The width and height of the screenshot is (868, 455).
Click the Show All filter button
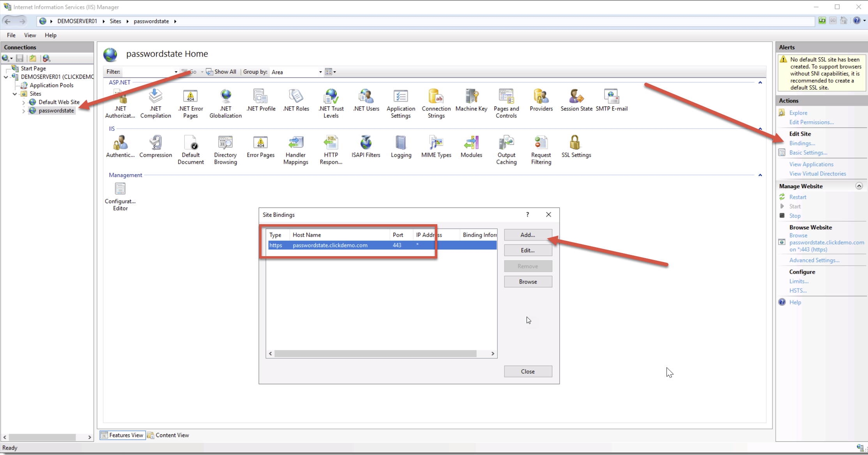tap(221, 72)
